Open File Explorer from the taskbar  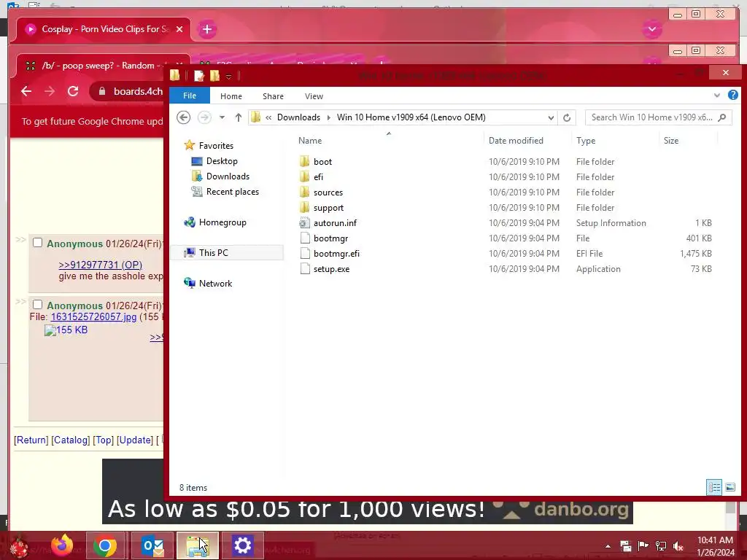[x=198, y=545]
